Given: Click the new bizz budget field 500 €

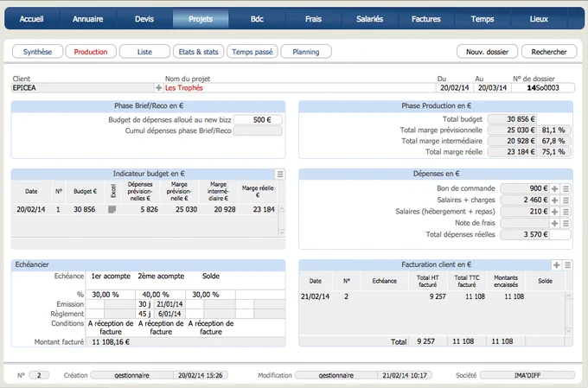Looking at the screenshot, I should coord(258,120).
